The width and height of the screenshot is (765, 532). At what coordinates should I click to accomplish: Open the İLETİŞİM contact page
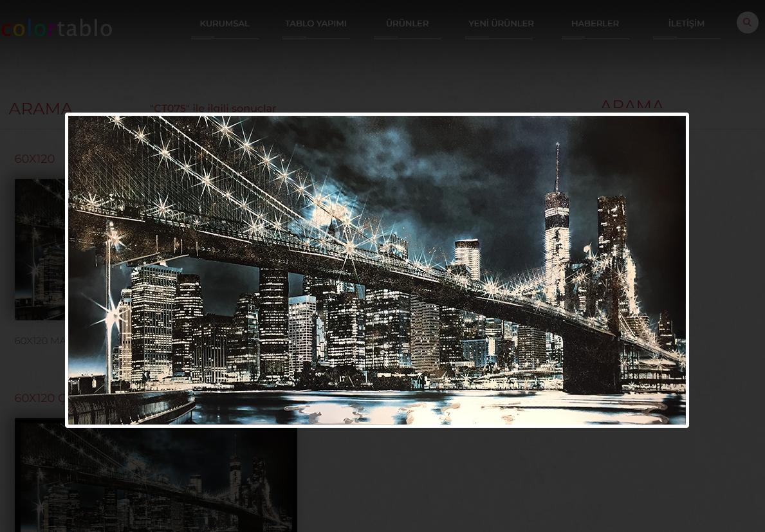686,23
